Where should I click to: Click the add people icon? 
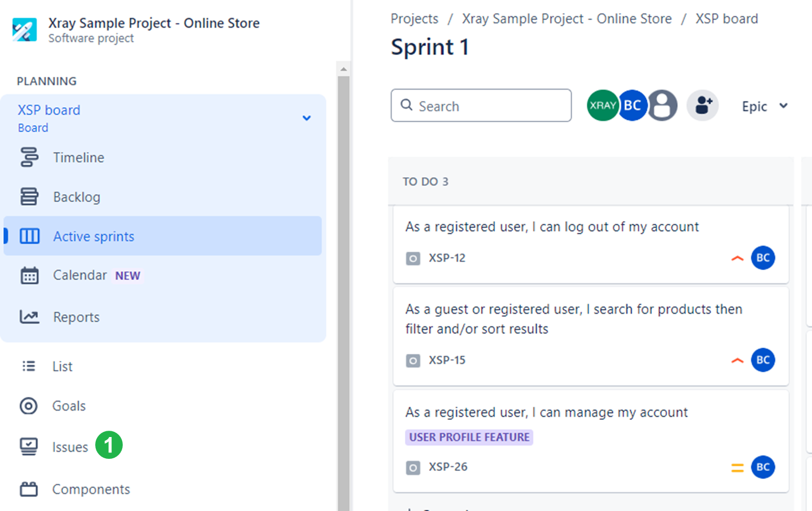(x=703, y=106)
